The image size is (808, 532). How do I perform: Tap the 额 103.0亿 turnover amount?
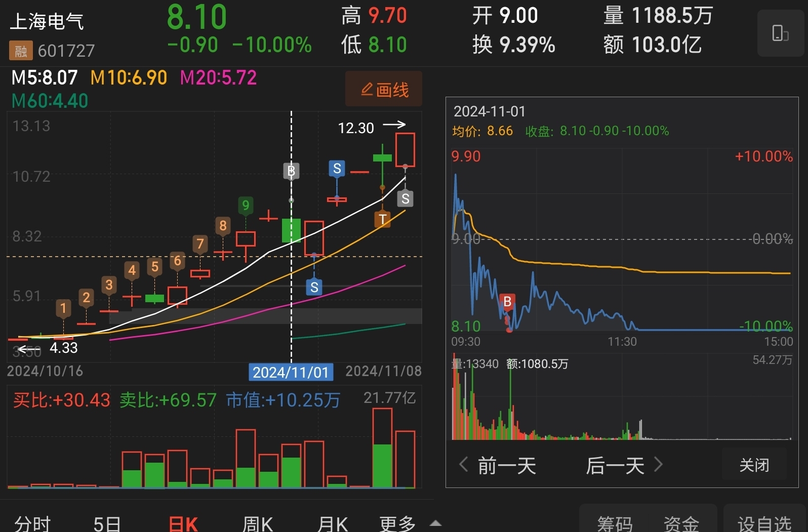(653, 45)
